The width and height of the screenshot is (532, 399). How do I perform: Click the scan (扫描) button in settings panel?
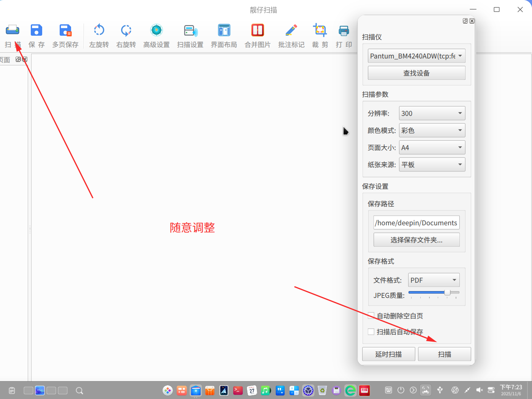point(445,354)
